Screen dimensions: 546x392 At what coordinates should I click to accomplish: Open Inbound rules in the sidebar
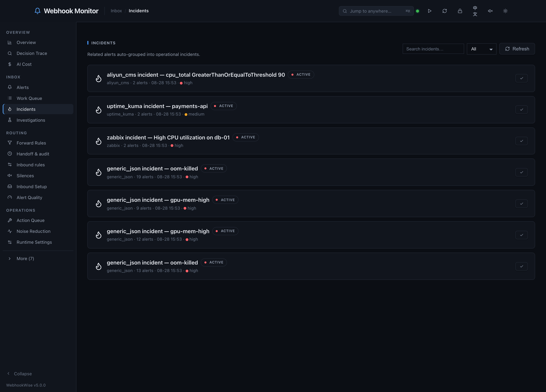[x=38, y=165]
